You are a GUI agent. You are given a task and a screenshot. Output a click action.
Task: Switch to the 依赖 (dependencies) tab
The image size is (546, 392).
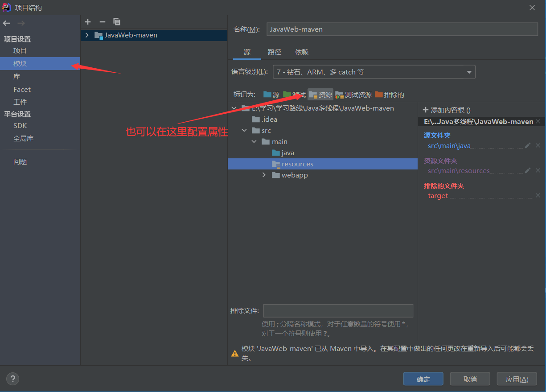(302, 52)
